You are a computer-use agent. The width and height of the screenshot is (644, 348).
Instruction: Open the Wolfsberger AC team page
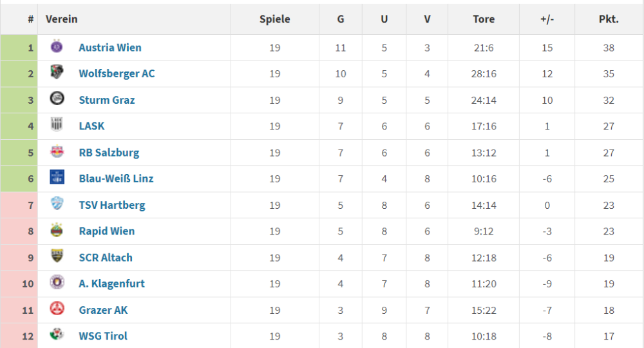[117, 73]
